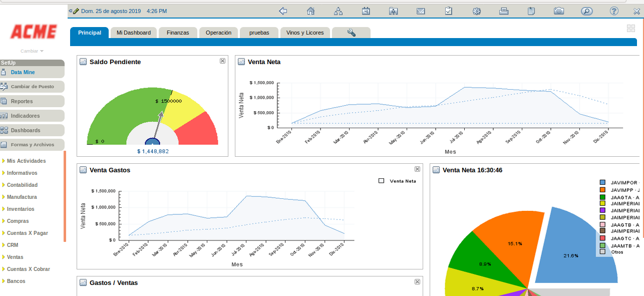Open the Cambiar dropdown under ACME logo

click(x=32, y=51)
